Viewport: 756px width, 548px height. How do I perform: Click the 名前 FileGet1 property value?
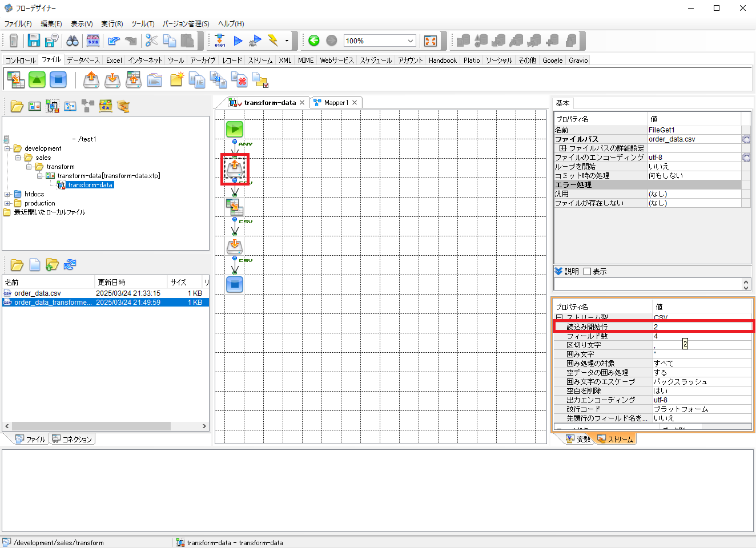coord(694,130)
